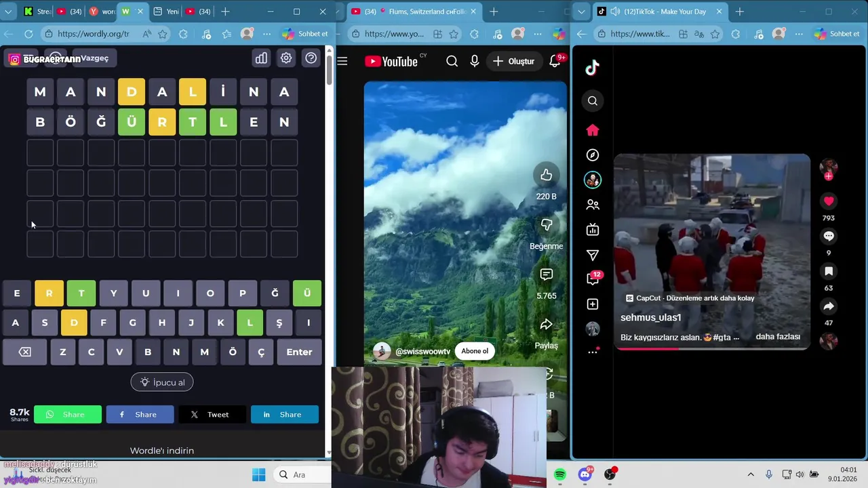Open YouTube hamburger guide menu
Screen dimensions: 868x488
[342, 61]
